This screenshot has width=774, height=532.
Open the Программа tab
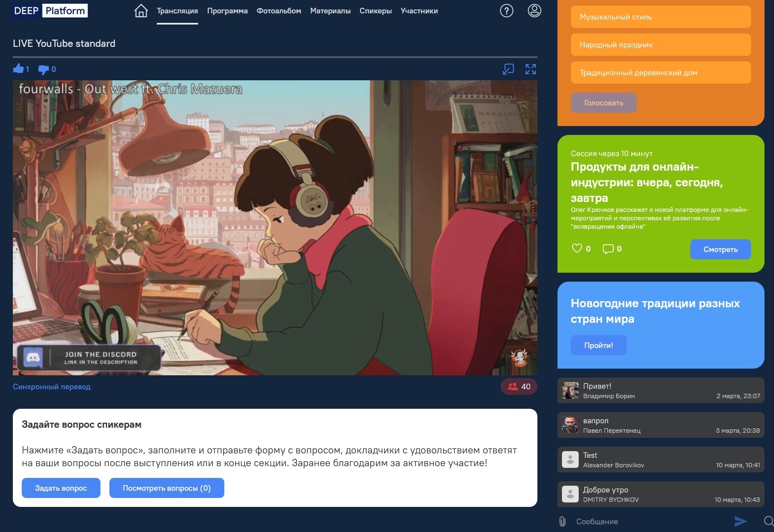tap(227, 11)
